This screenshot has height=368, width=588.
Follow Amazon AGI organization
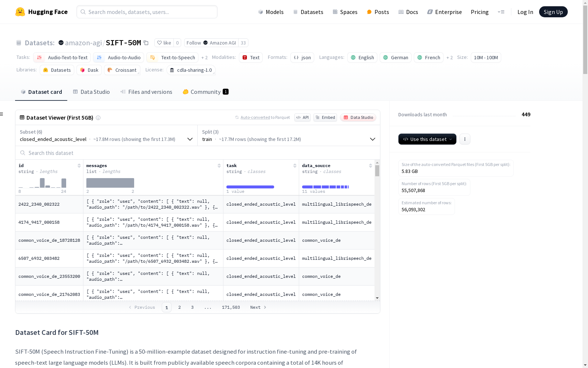(x=211, y=43)
